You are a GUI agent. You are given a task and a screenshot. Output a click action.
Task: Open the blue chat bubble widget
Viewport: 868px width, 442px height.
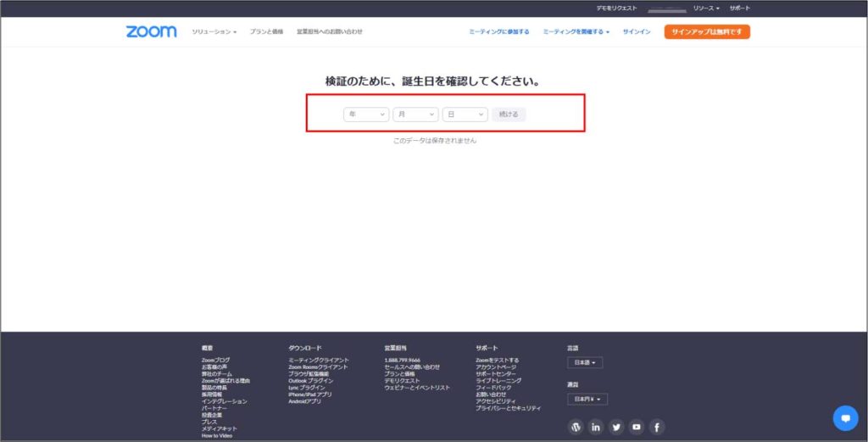click(x=845, y=418)
